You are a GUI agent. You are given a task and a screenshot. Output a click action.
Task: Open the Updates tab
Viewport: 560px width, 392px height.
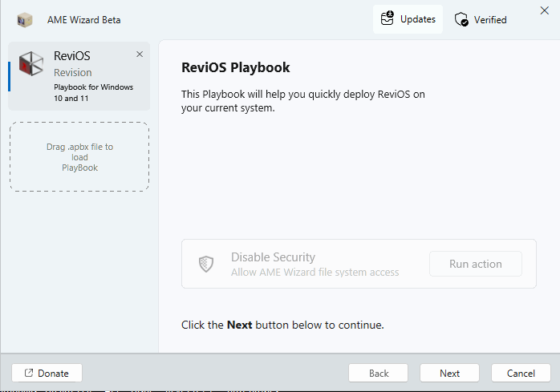408,19
